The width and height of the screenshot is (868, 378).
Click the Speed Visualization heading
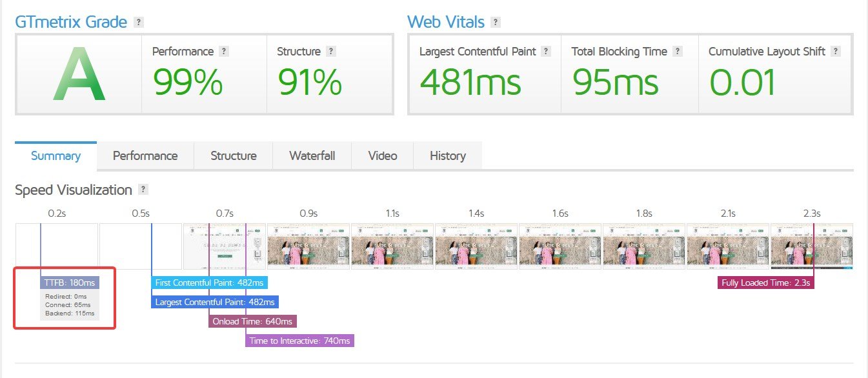pos(74,190)
